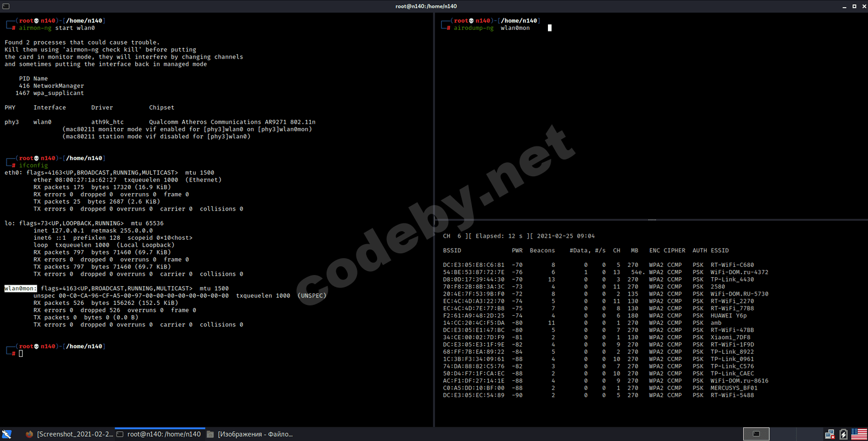Click the ESSID 'RT-WiFi-1F9D'
Image resolution: width=868 pixels, height=441 pixels.
(x=732, y=344)
